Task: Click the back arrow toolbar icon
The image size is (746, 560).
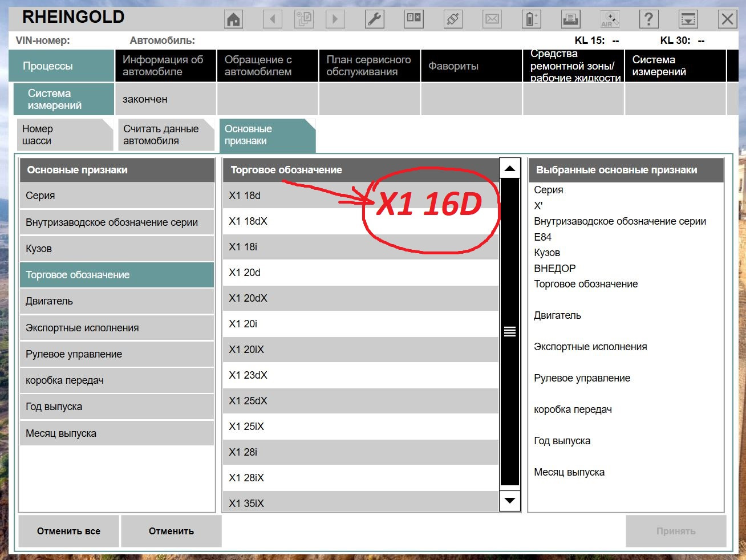Action: coord(273,19)
